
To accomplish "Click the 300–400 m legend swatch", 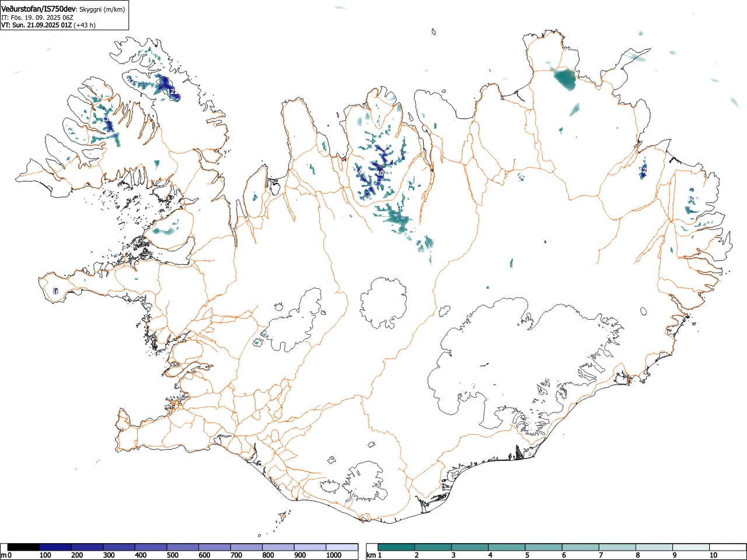I will pos(119,547).
